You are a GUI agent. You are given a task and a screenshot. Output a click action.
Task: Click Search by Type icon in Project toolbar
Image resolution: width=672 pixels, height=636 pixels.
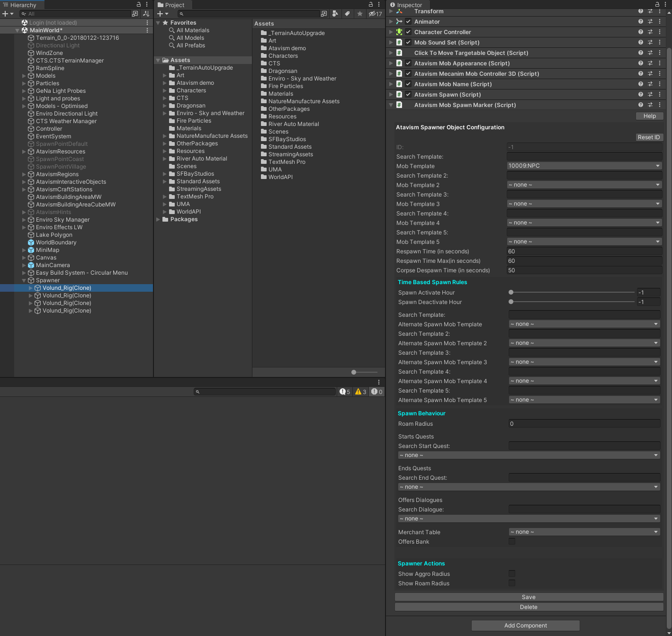[x=335, y=14]
